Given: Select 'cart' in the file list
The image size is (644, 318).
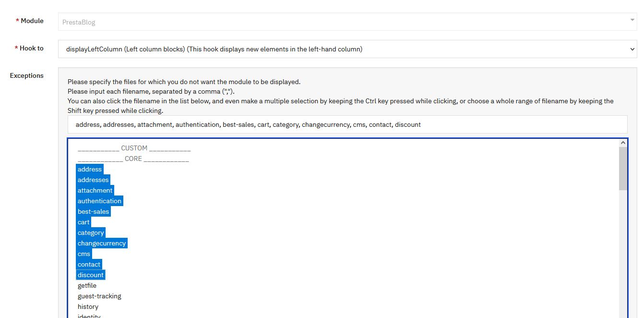Looking at the screenshot, I should 83,222.
